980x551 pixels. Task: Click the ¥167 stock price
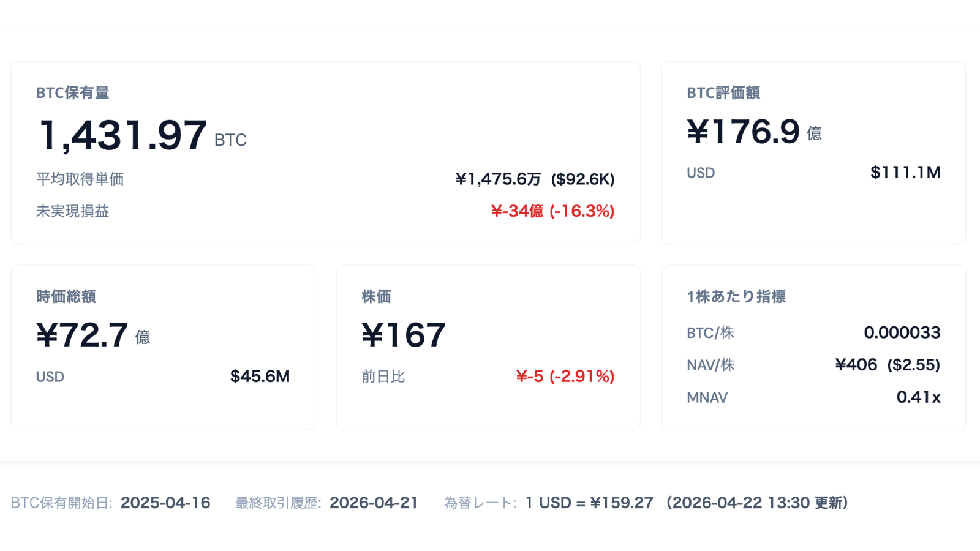tap(402, 334)
